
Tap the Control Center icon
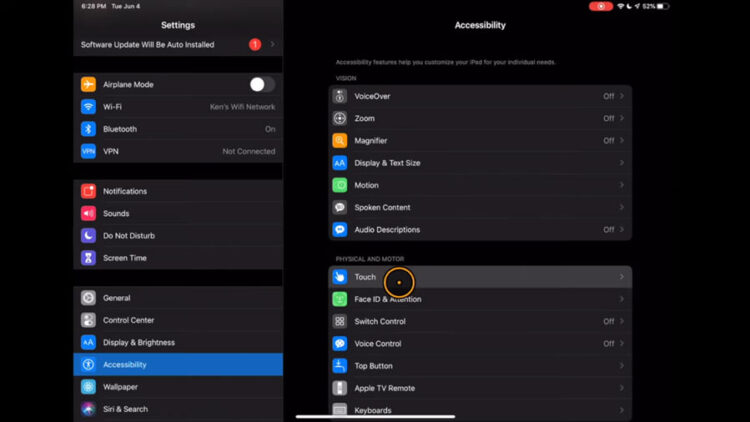pos(88,320)
